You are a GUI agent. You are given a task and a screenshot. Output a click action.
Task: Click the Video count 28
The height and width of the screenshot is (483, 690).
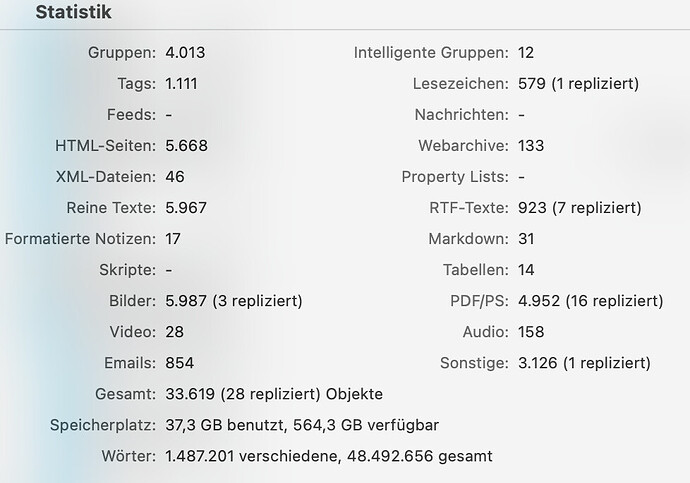[175, 332]
